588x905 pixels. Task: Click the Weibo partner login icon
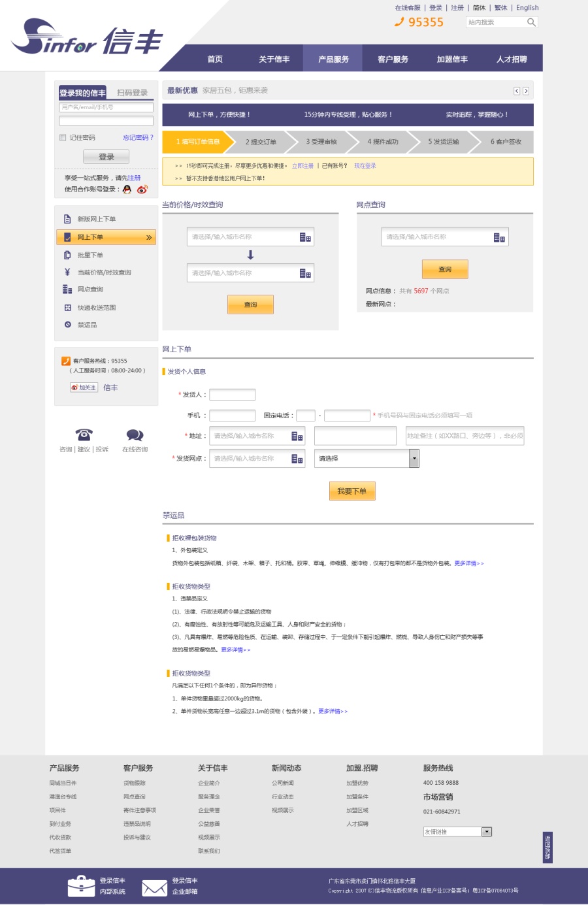[142, 189]
